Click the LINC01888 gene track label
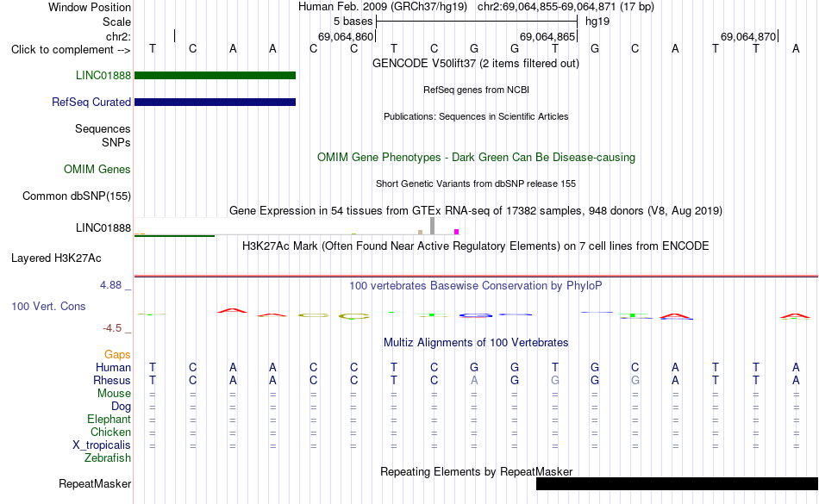 (x=103, y=75)
